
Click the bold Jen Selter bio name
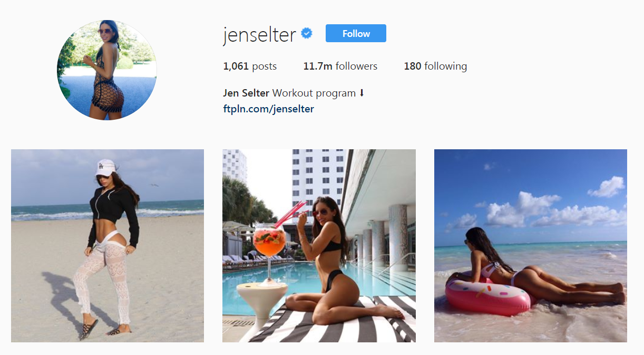[246, 93]
